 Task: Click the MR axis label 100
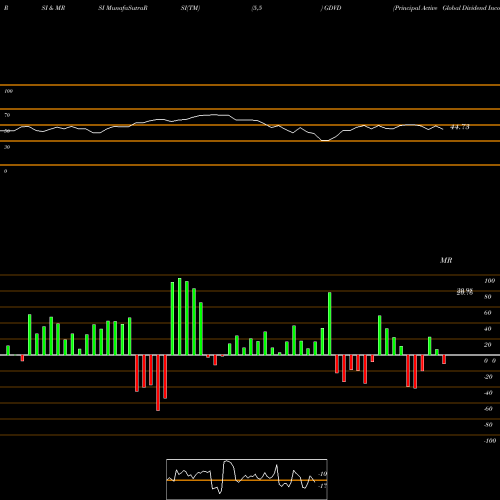(489, 281)
